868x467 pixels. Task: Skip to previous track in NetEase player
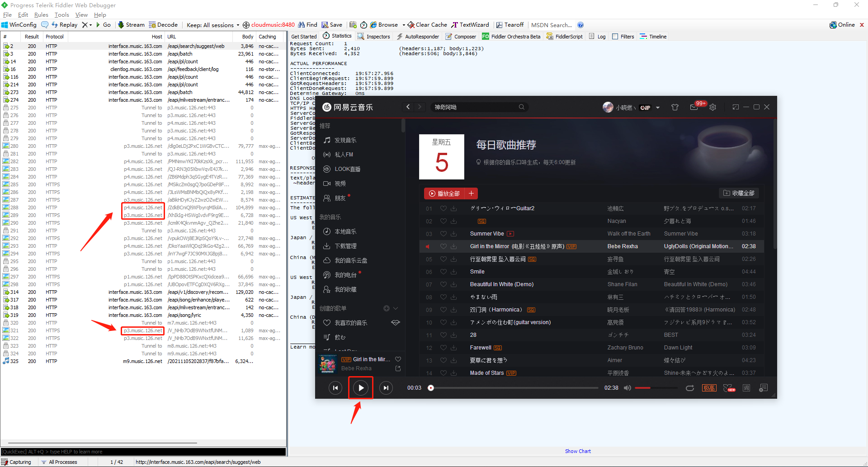click(335, 388)
